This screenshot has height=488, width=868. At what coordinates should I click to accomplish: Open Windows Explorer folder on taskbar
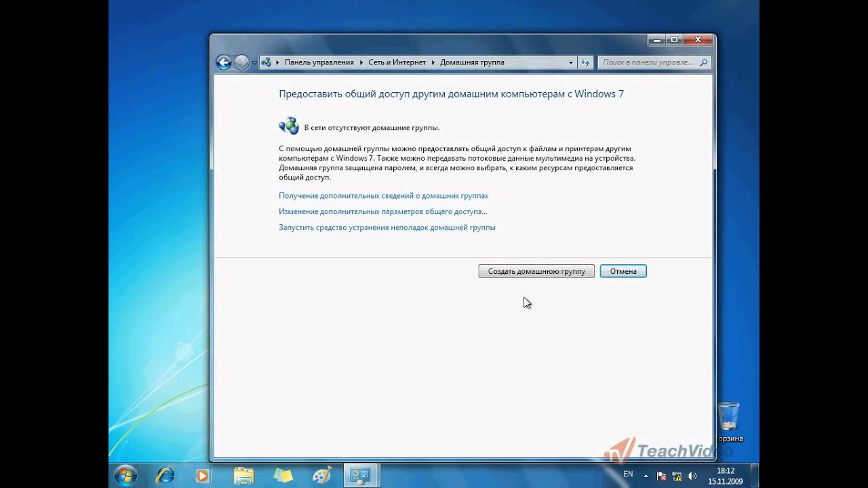[243, 475]
